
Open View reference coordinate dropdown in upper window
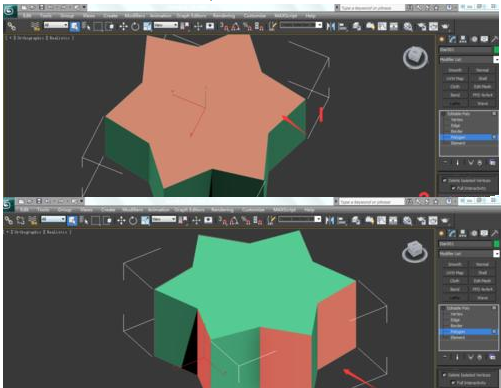pyautogui.click(x=166, y=25)
